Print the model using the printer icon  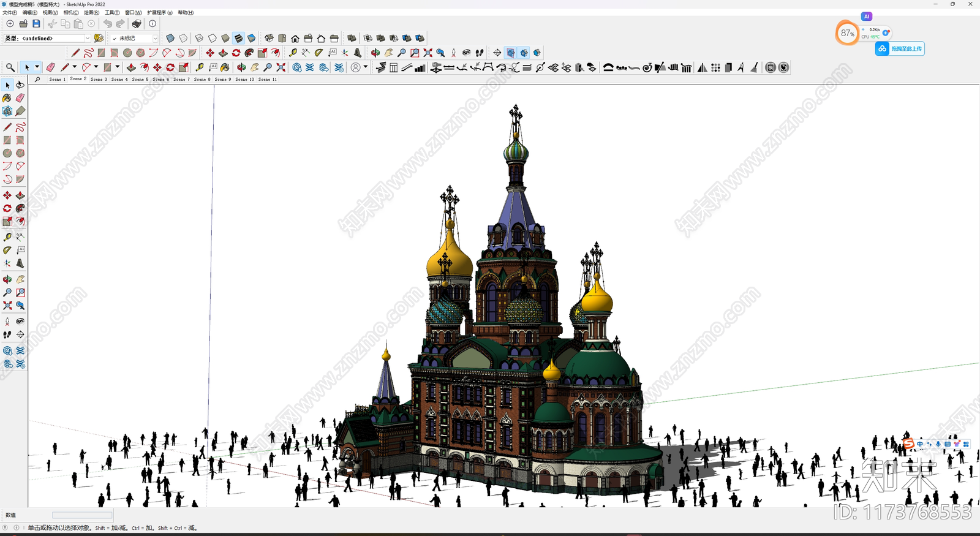click(x=137, y=24)
